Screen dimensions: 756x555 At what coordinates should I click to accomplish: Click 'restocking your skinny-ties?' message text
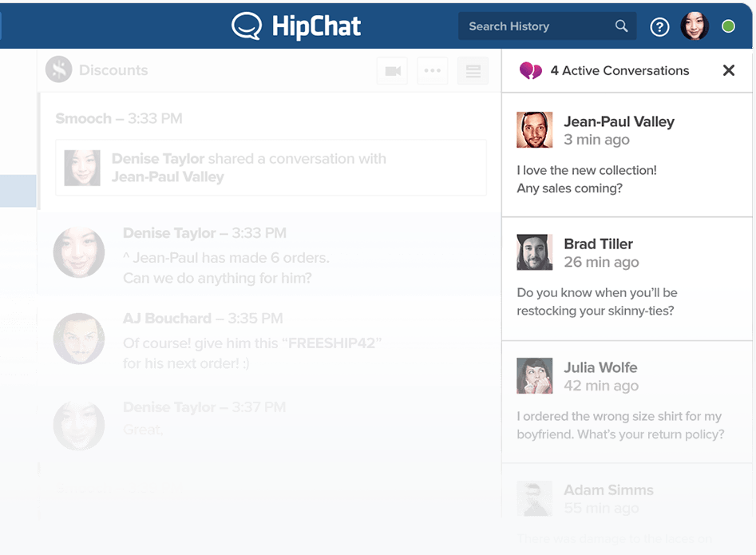click(595, 311)
